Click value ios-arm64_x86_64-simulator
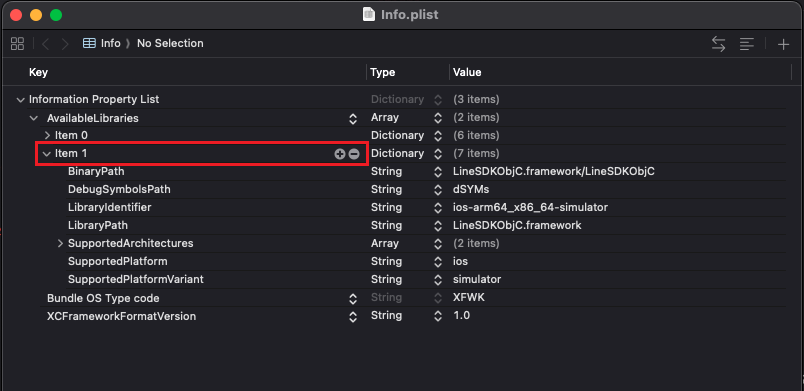Screen dimensions: 804x391 pyautogui.click(x=530, y=208)
